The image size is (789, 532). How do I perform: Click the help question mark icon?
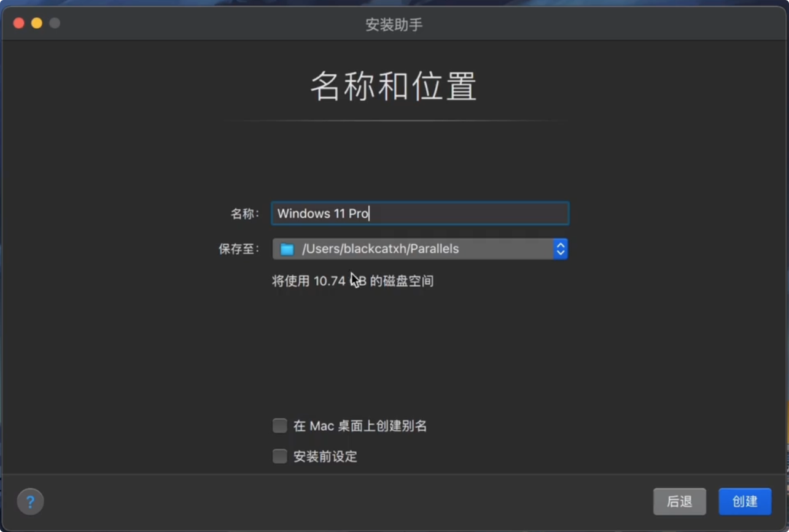coord(30,501)
